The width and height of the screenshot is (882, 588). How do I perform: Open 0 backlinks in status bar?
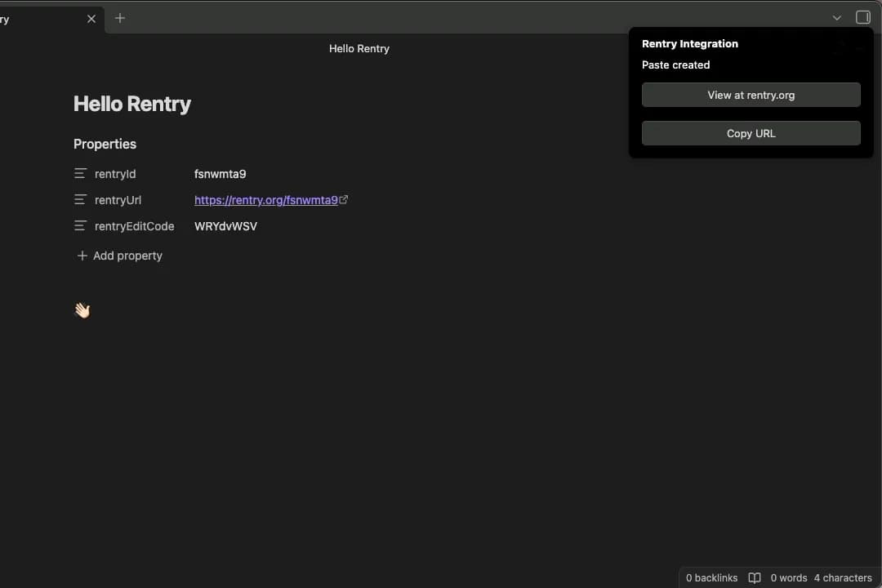point(711,578)
